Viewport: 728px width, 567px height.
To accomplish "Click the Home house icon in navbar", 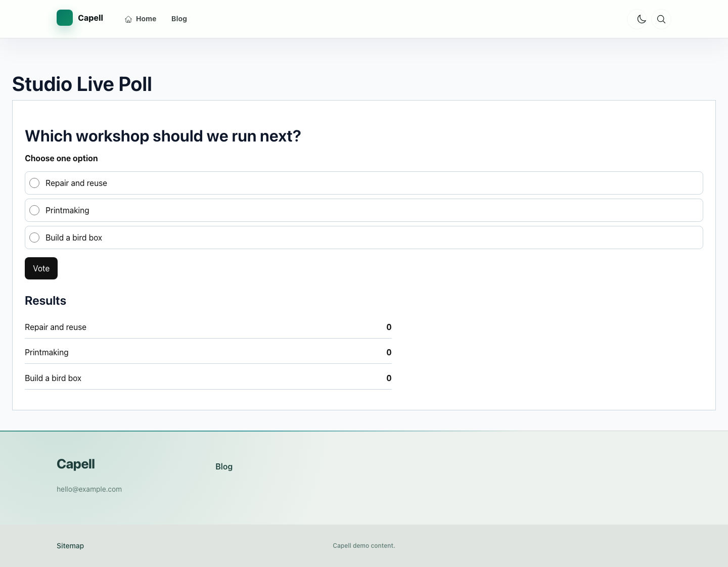I will point(128,19).
